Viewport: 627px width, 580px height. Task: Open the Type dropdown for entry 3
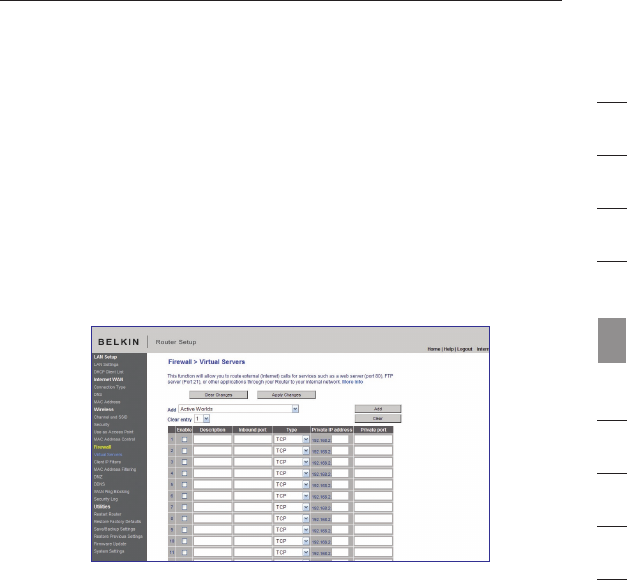click(x=292, y=462)
